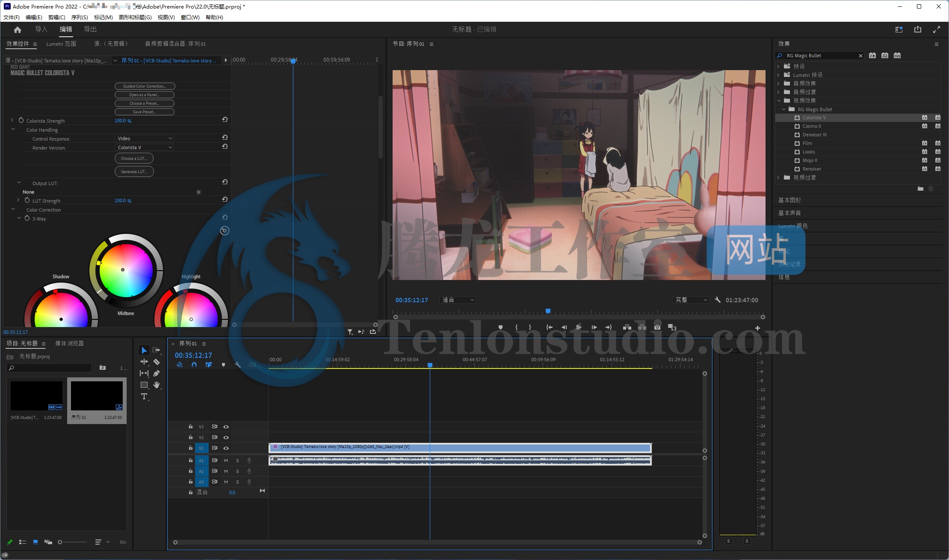Viewport: 949px width, 560px height.
Task: Expand the 音频效果 folder
Action: 778,83
